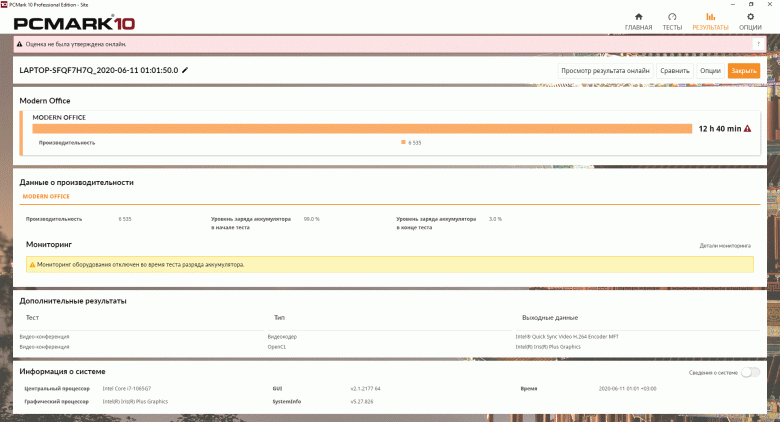Open the Опции settings tab

(x=750, y=22)
